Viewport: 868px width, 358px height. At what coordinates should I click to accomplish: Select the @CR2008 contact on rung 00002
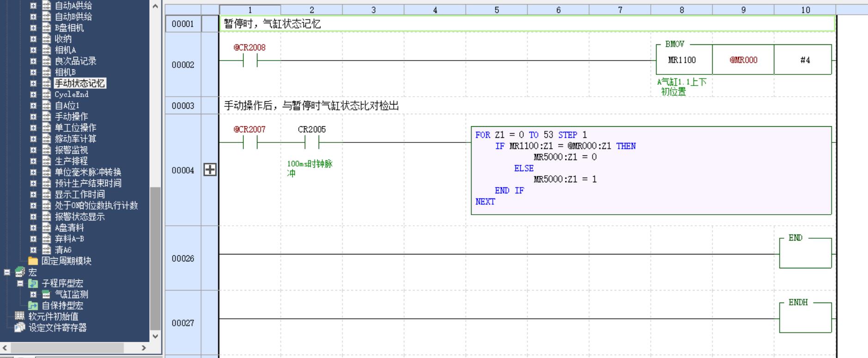(x=250, y=60)
